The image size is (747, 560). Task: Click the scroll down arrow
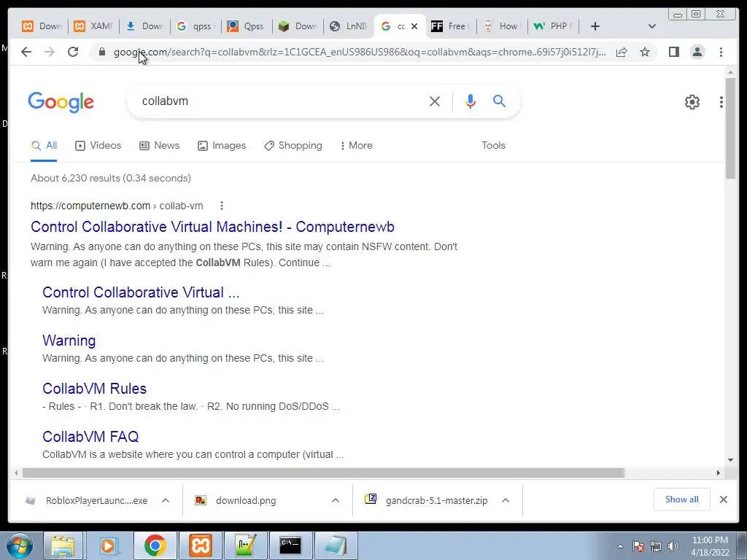(x=730, y=461)
